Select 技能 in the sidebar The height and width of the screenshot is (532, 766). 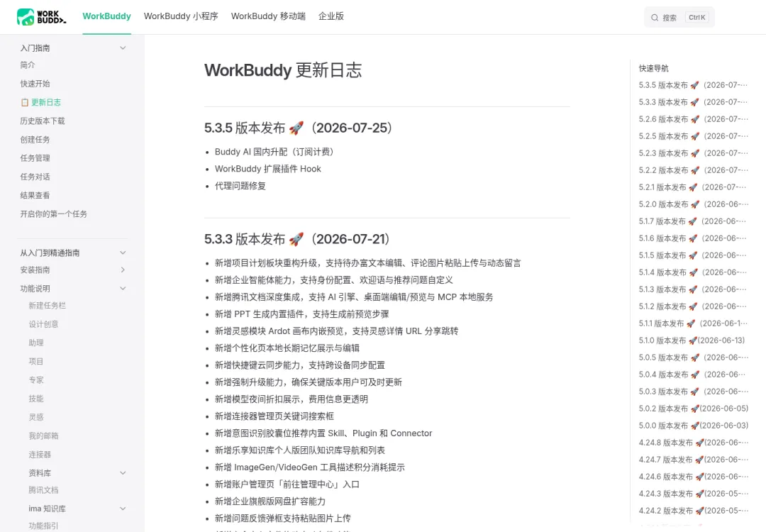36,398
